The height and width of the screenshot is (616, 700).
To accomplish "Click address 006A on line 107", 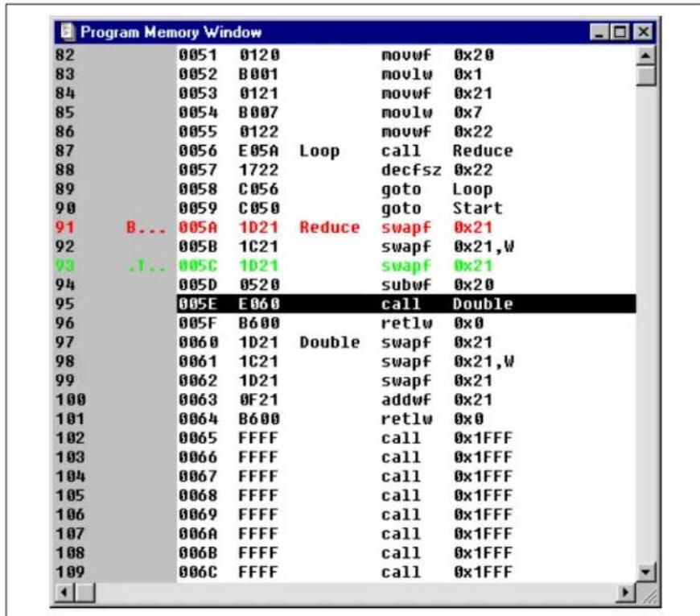I will pos(198,534).
